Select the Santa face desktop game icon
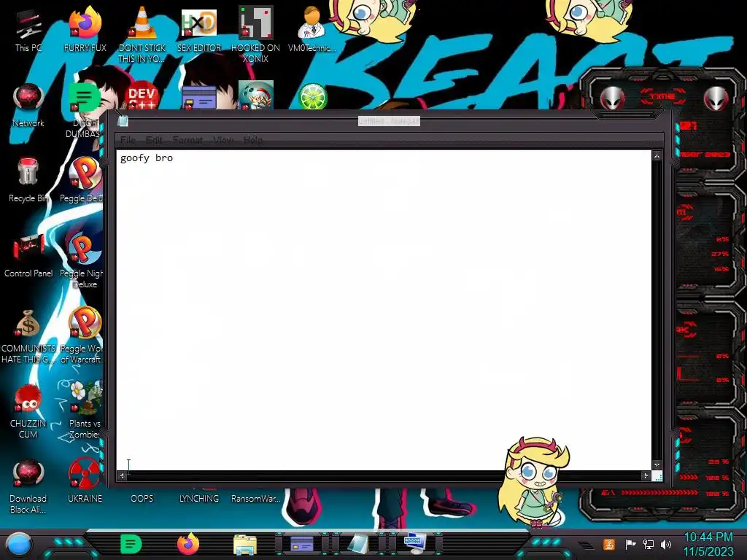The image size is (747, 560). tap(256, 96)
